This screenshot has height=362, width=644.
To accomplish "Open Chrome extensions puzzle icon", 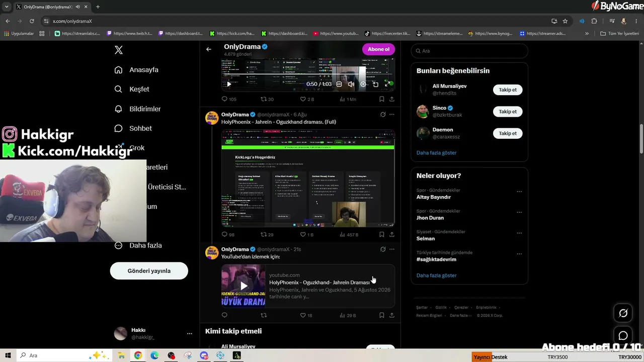I will click(x=594, y=21).
